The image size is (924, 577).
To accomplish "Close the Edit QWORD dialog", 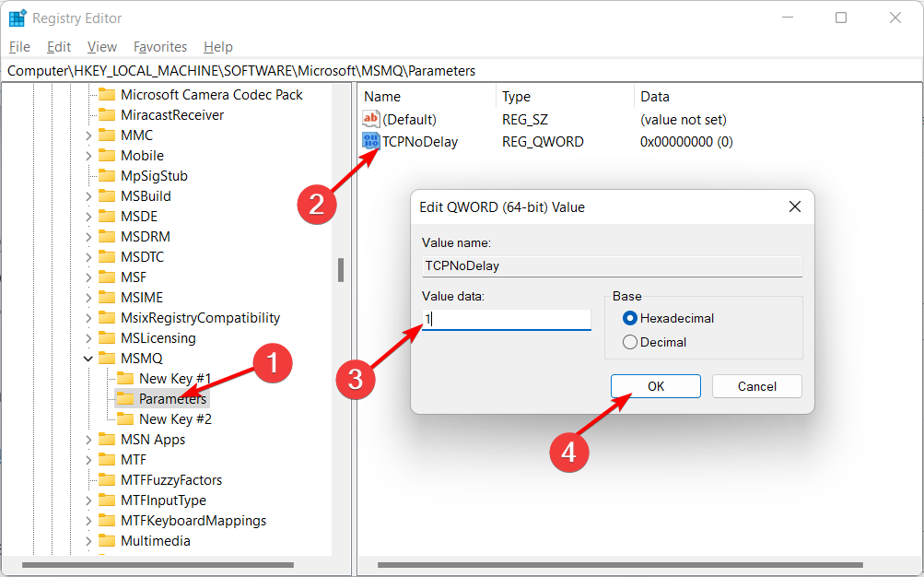I will click(795, 206).
